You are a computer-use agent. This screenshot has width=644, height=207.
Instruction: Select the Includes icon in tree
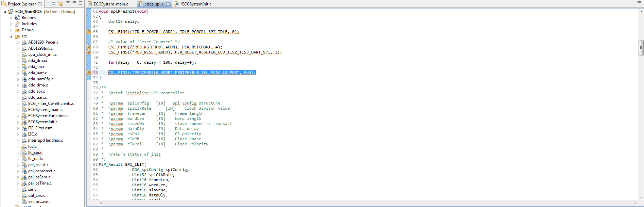pyautogui.click(x=17, y=24)
